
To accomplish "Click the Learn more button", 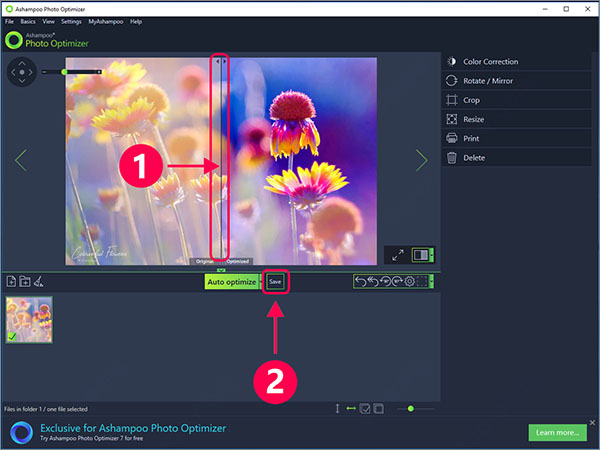I will (557, 432).
